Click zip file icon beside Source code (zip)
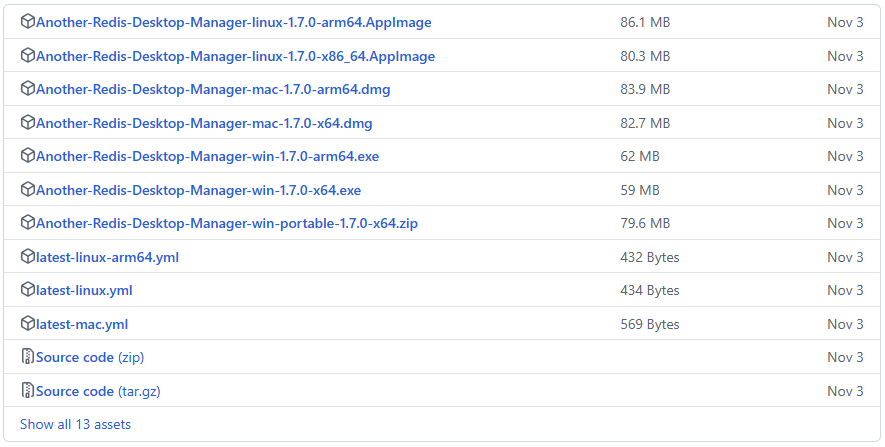885x447 pixels. click(27, 357)
